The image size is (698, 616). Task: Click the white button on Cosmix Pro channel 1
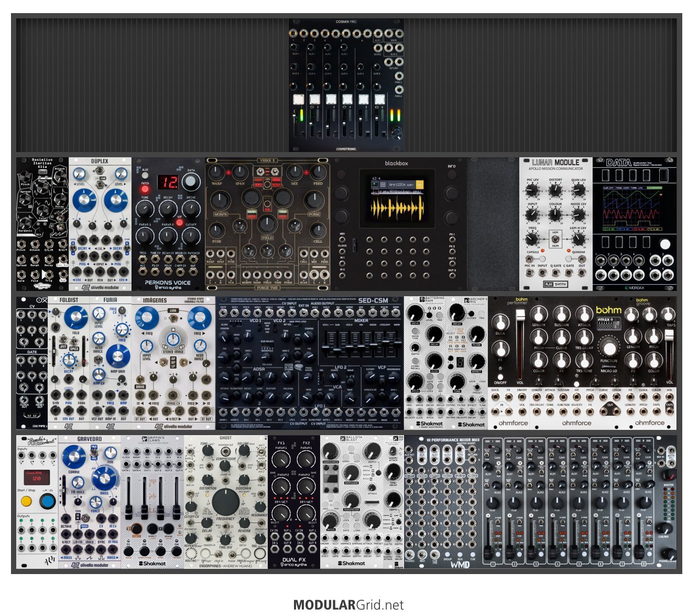tap(298, 100)
